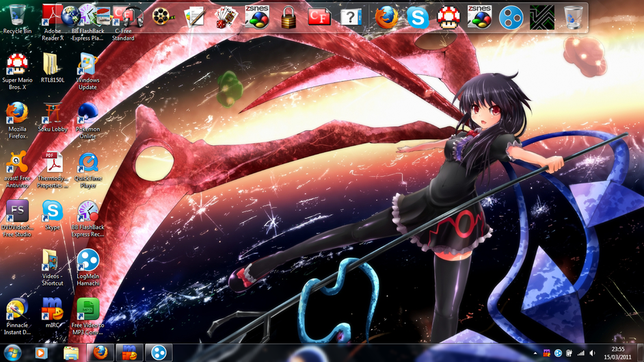Click the DVDVideoSoft Free Studio desktop icon

tap(16, 212)
